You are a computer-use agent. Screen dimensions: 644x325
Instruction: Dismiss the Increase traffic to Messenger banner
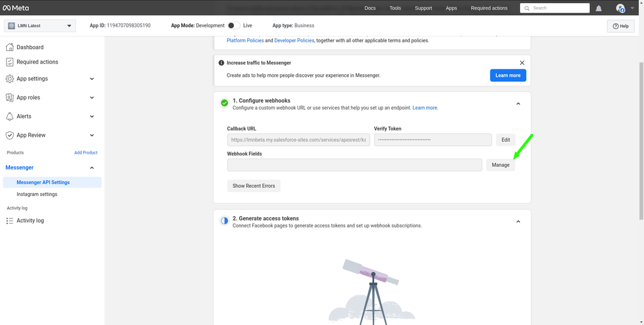pos(522,63)
